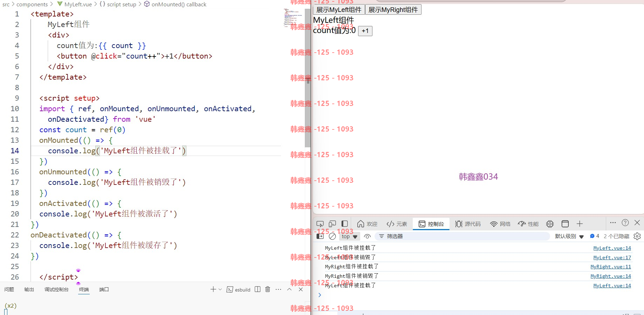Open the 源代码 sources tab
Image resolution: width=644 pixels, height=315 pixels.
pyautogui.click(x=468, y=224)
